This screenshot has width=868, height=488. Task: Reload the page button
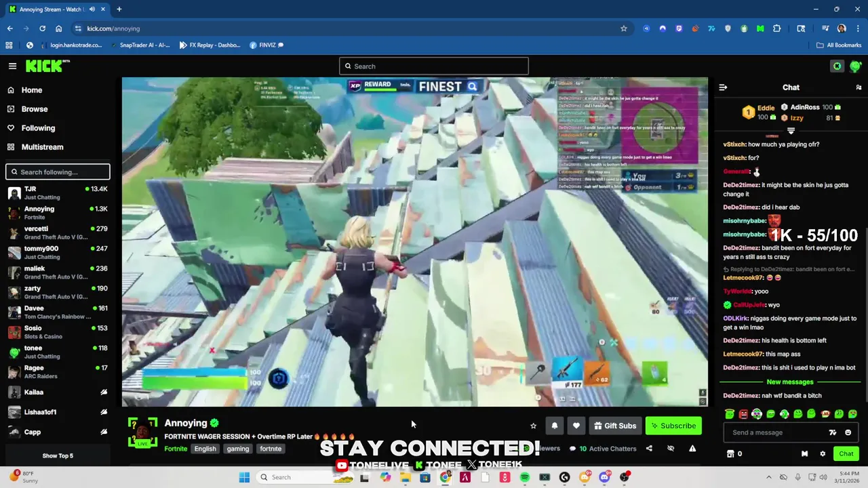pos(42,28)
